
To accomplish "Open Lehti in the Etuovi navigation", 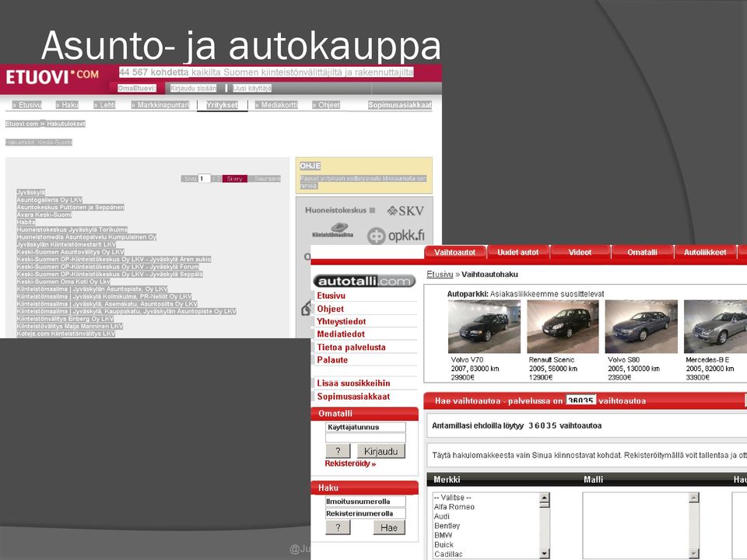I will click(105, 105).
